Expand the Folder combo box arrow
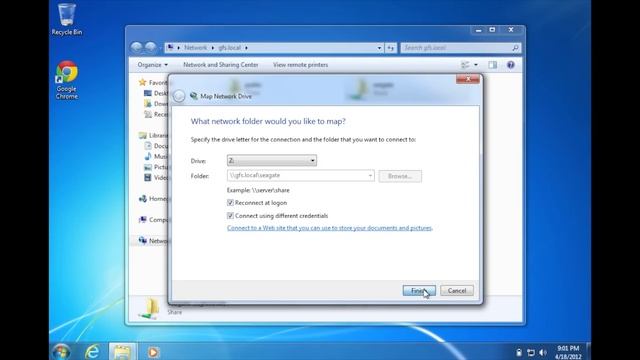This screenshot has width=640, height=360. (370, 176)
